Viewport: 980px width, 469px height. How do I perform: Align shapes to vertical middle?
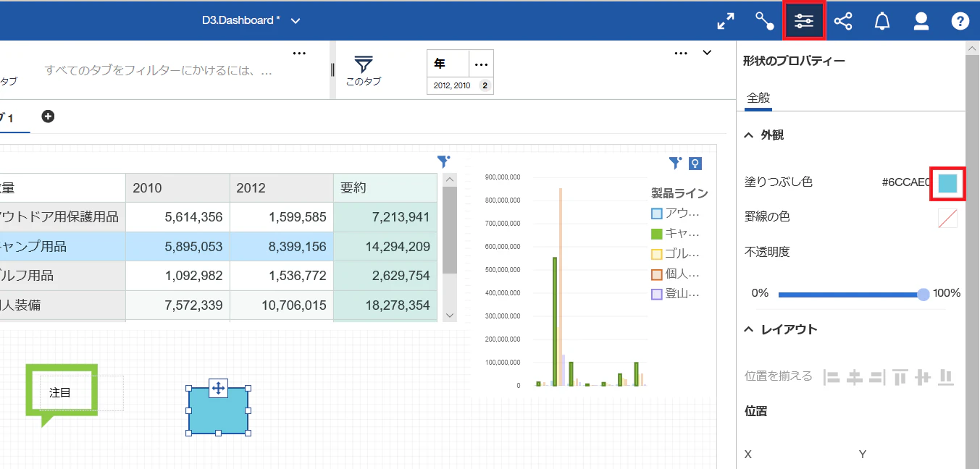923,377
